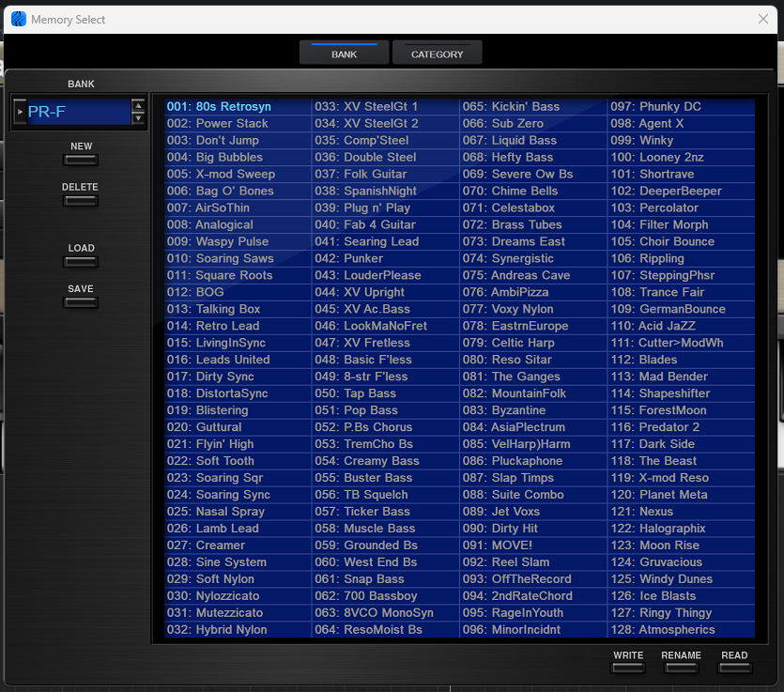Select the BANK tab
The width and height of the screenshot is (784, 692).
[x=344, y=54]
